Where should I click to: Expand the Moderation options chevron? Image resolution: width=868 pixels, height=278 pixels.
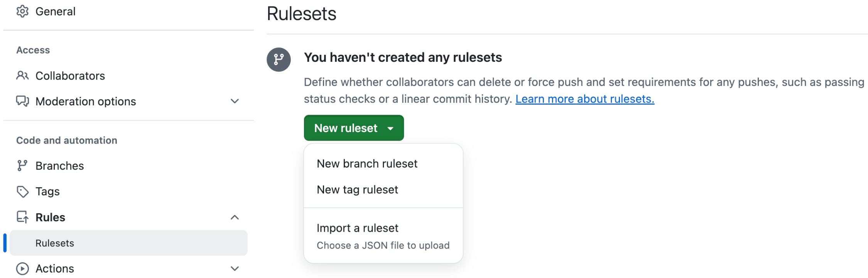[x=235, y=101]
